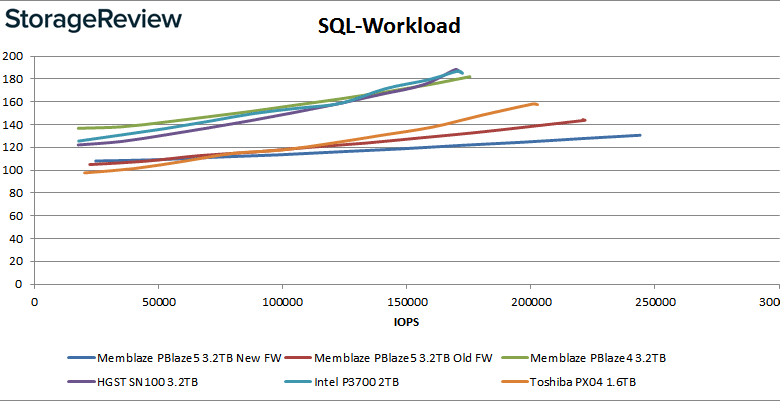Click end of red PBlaze5 Old FW curve
The width and height of the screenshot is (780, 401).
(585, 120)
